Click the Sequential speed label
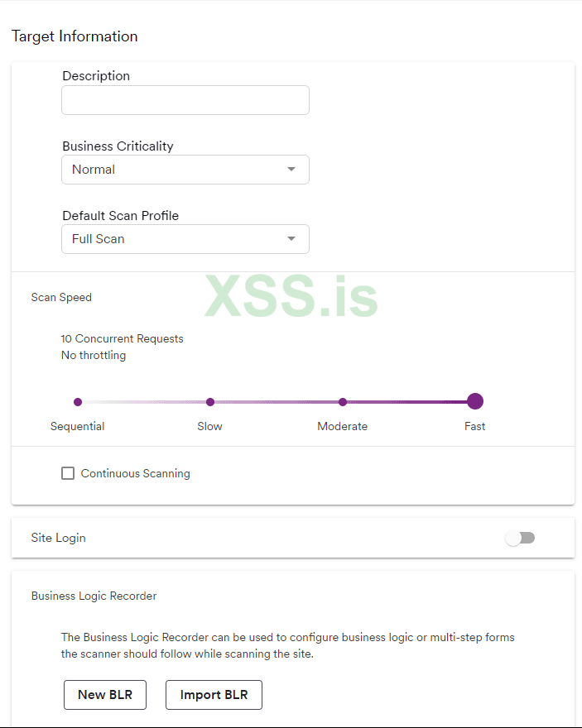Viewport: 582px width, 728px height. (x=78, y=427)
